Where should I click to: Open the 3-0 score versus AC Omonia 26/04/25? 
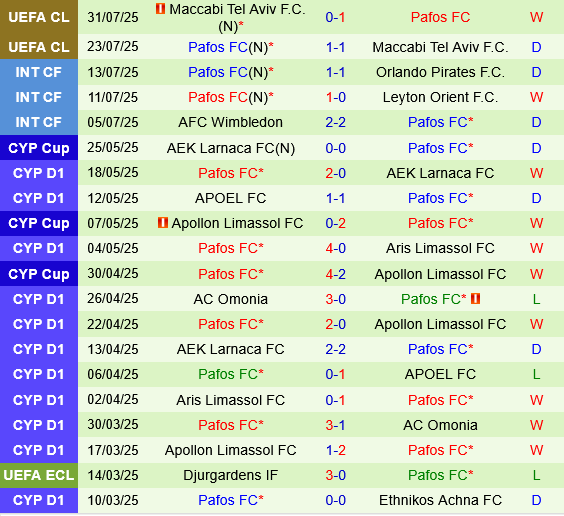point(335,299)
